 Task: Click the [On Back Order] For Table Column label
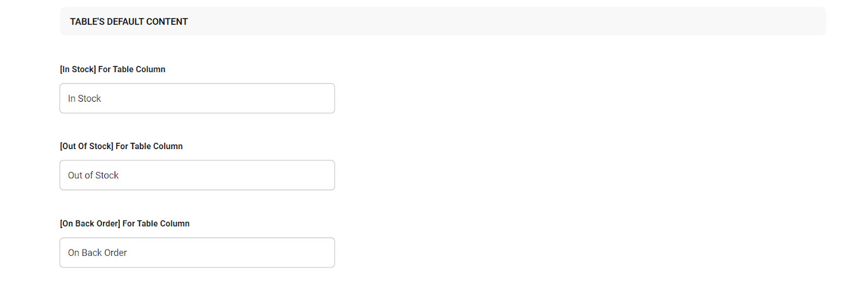(x=125, y=224)
